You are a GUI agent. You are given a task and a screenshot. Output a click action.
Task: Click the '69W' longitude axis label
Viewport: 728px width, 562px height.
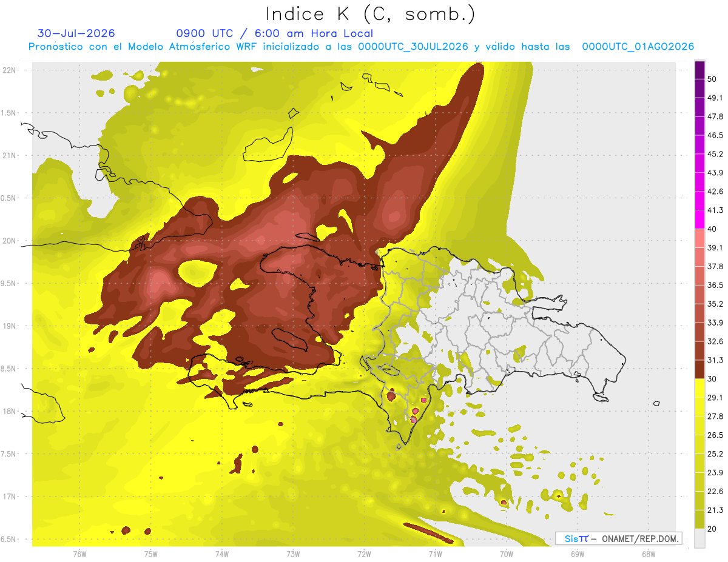[578, 554]
